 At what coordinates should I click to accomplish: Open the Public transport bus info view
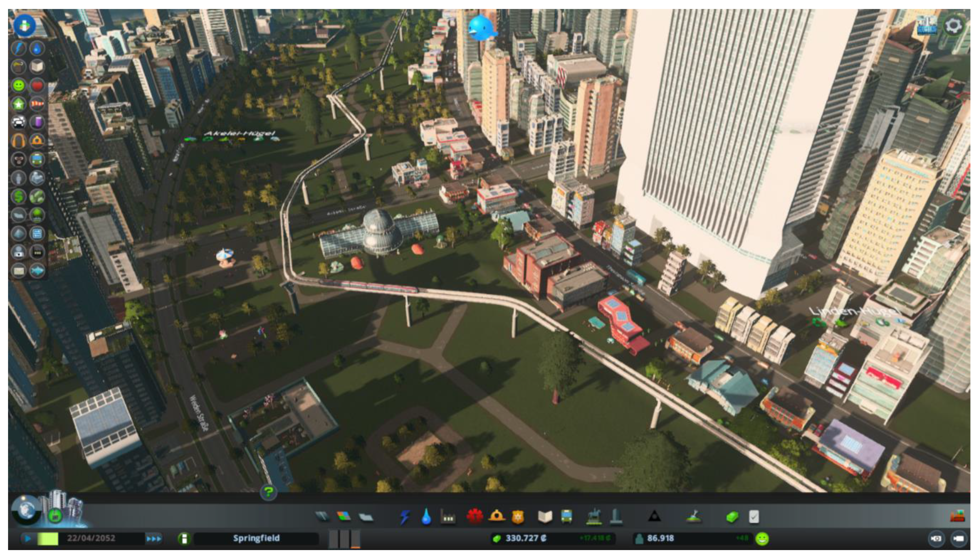(37, 159)
